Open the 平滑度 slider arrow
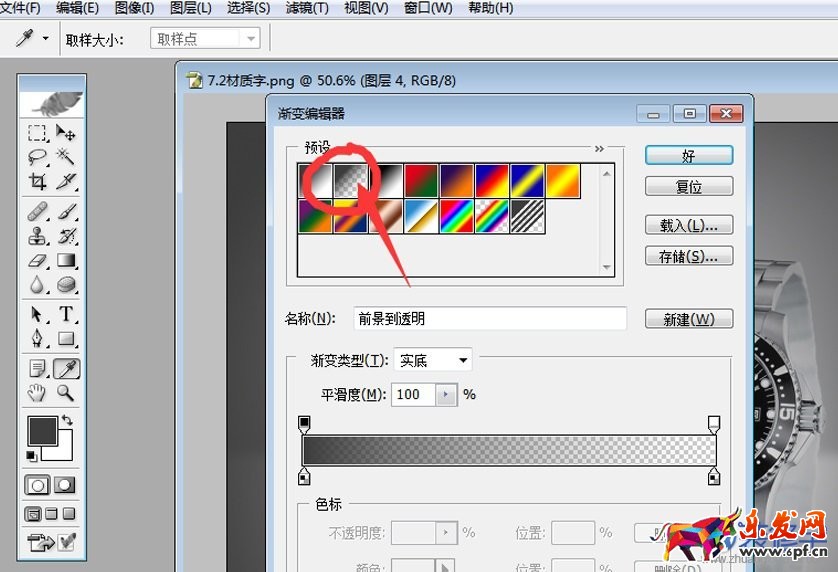 pos(446,395)
